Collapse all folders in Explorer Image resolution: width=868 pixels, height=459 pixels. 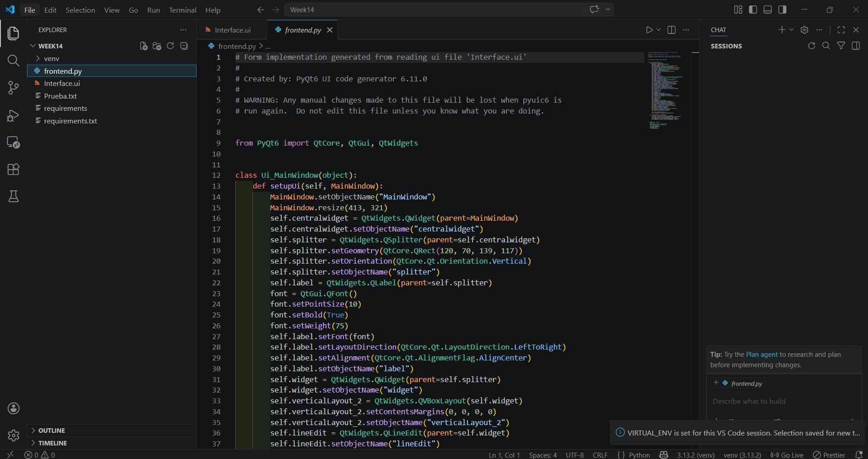coord(184,46)
